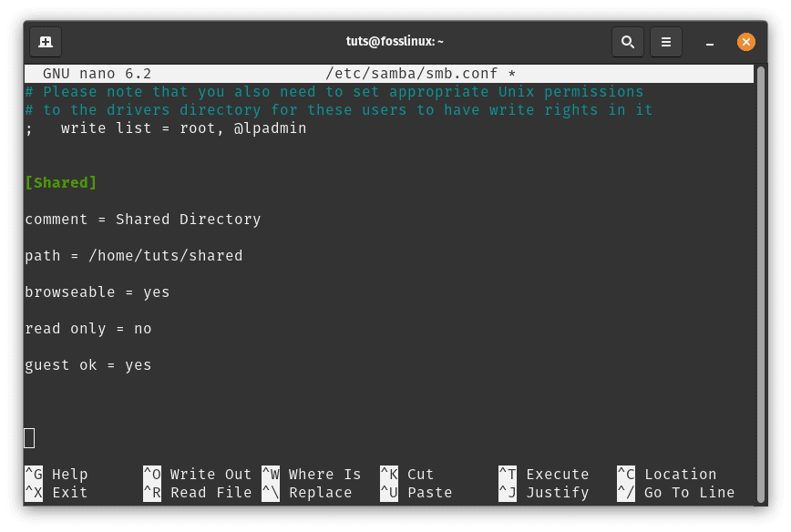Viewport: 791px width, 532px height.
Task: Click the 'read only = no' line
Action: click(88, 329)
